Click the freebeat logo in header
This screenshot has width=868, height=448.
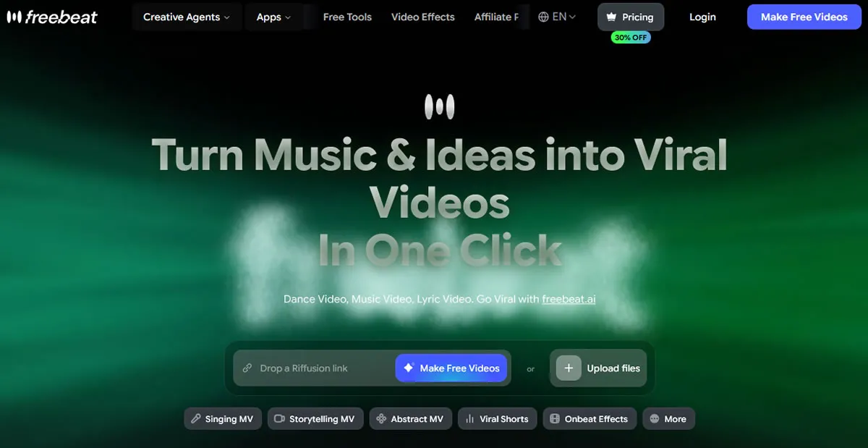pyautogui.click(x=52, y=17)
